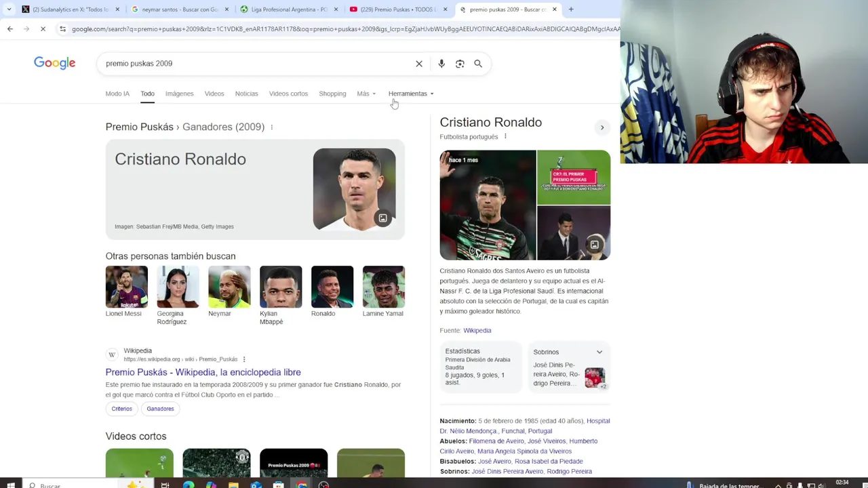The width and height of the screenshot is (868, 488).
Task: Expand the Herramientas dropdown
Action: [x=411, y=94]
